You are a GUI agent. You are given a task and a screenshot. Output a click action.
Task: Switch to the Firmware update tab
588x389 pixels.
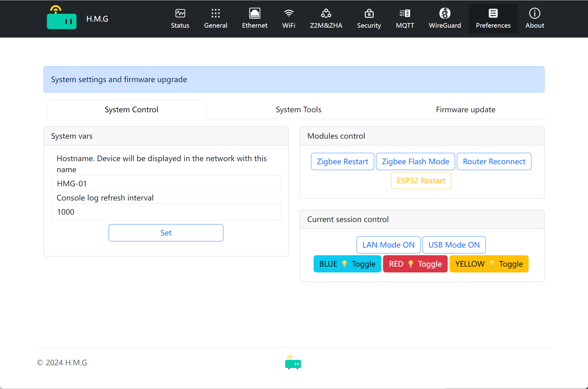[465, 109]
